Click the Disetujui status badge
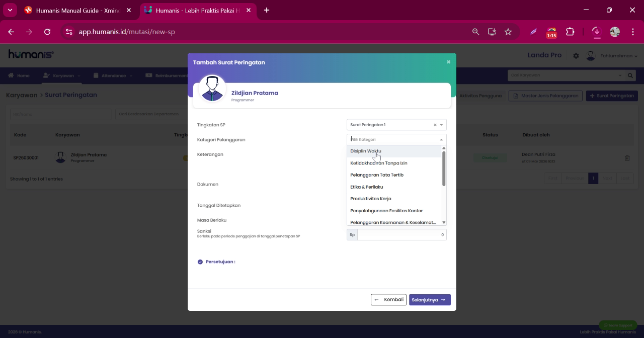Image resolution: width=644 pixels, height=338 pixels. tap(490, 157)
